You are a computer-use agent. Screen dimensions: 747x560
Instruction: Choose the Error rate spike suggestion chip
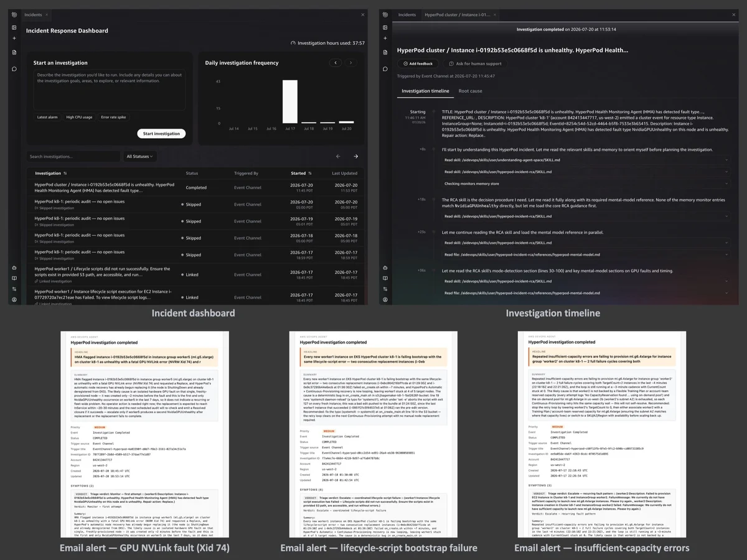[x=113, y=117]
